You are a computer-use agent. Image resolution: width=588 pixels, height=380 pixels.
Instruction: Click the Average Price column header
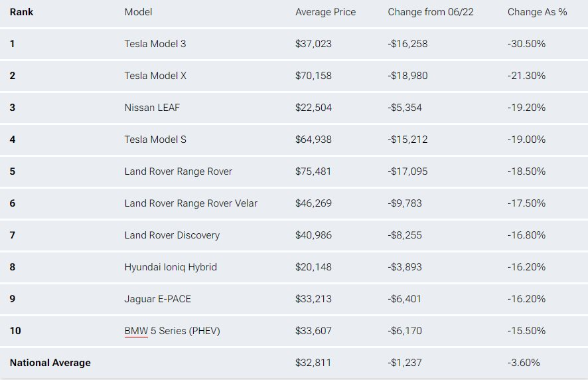tap(325, 12)
